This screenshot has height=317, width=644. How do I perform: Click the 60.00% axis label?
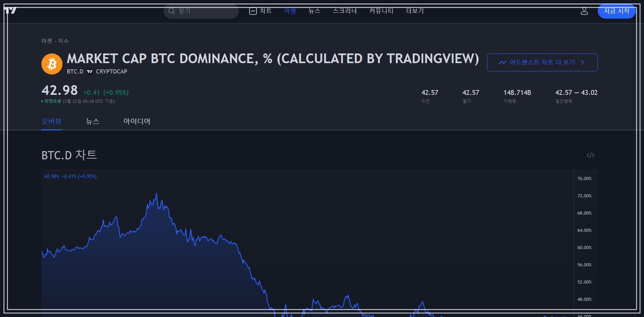(584, 247)
